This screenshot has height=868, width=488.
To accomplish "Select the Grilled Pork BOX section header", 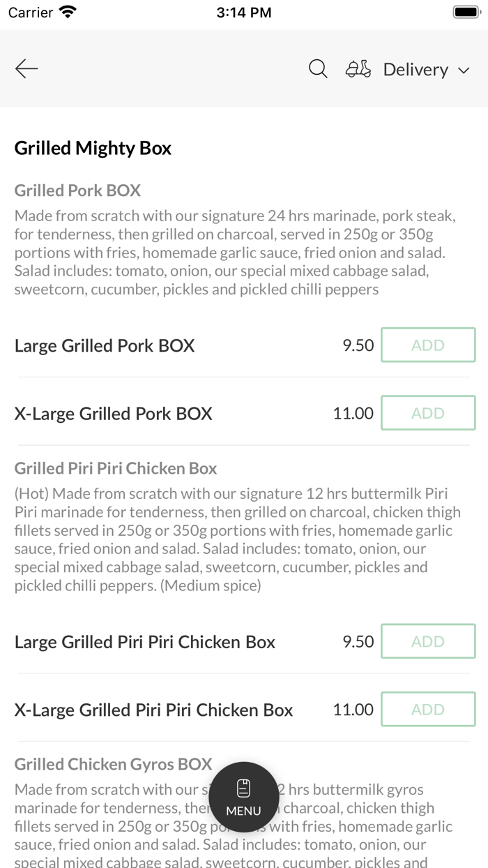I will (77, 190).
